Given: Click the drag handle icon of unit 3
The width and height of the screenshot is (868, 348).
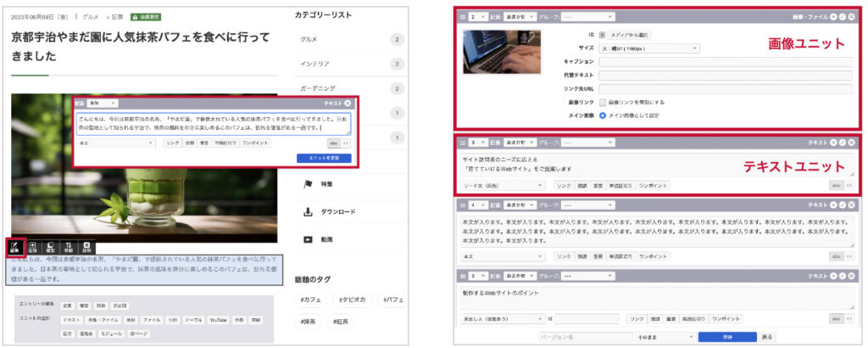Looking at the screenshot, I should (x=464, y=143).
